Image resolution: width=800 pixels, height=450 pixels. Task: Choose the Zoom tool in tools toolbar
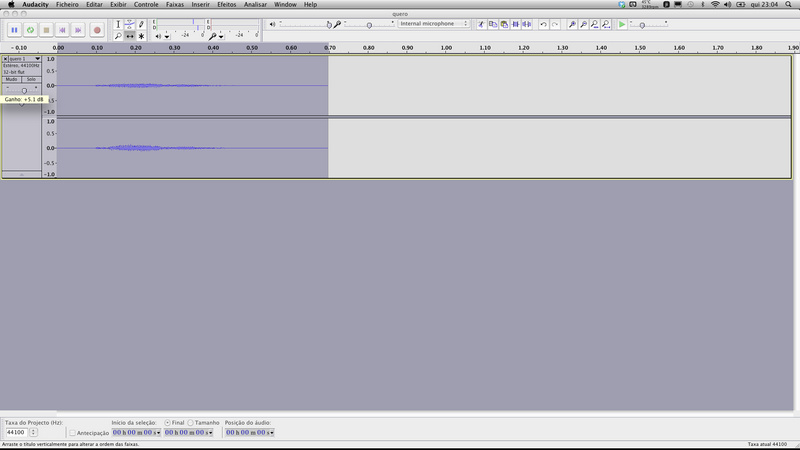117,36
